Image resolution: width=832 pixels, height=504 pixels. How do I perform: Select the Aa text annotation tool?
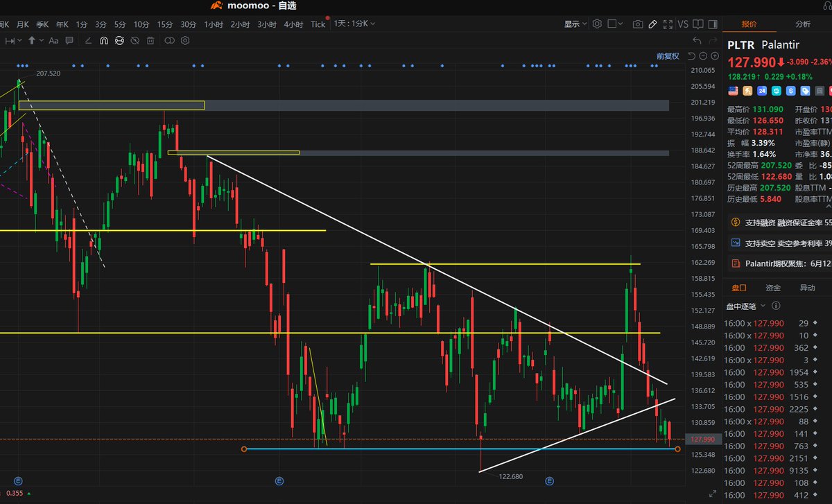54,41
